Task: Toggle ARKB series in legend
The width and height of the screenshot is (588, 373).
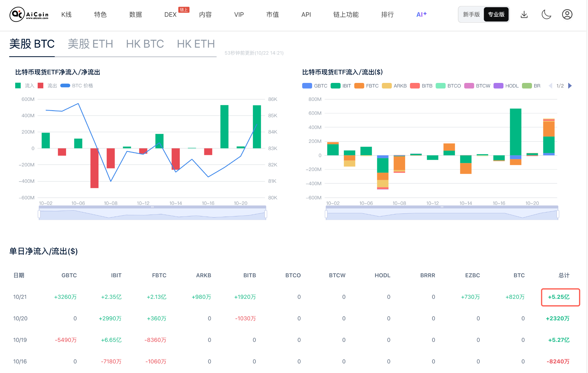Action: [x=394, y=86]
